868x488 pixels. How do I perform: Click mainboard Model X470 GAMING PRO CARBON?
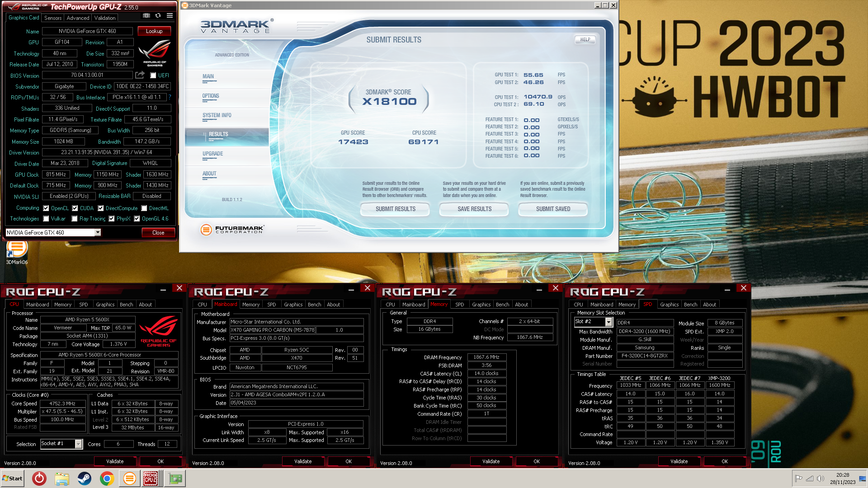(273, 330)
